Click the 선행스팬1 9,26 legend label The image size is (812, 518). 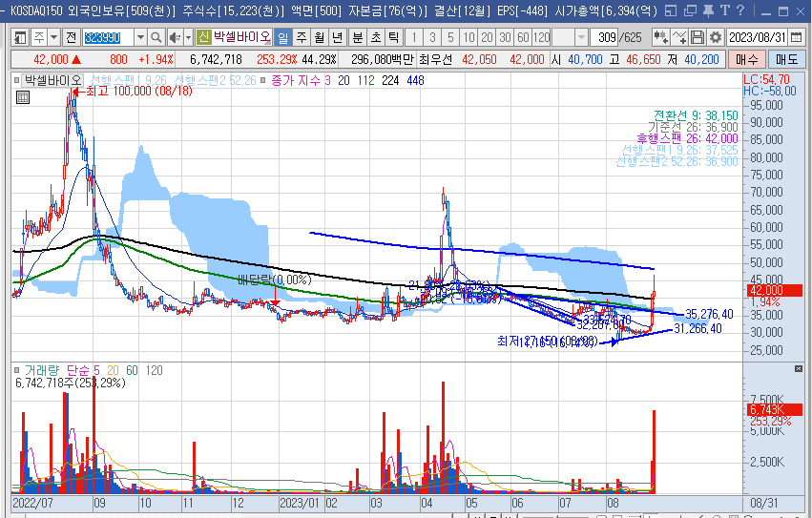click(x=129, y=80)
